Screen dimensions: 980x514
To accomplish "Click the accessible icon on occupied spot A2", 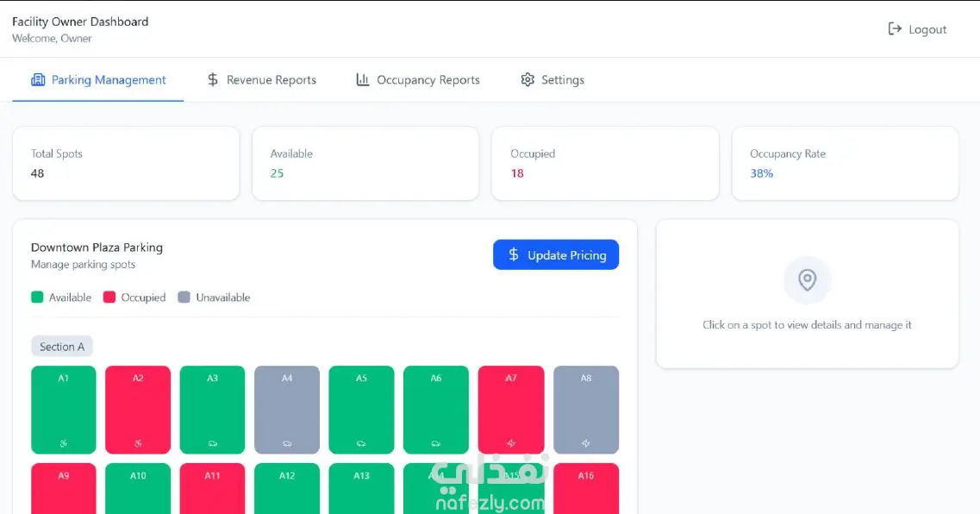I will pyautogui.click(x=138, y=443).
